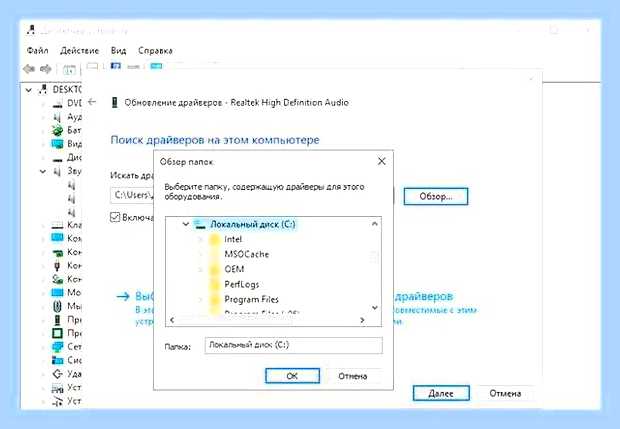Click the storage controller icon above Мо row
The image size is (620, 429).
click(x=57, y=279)
